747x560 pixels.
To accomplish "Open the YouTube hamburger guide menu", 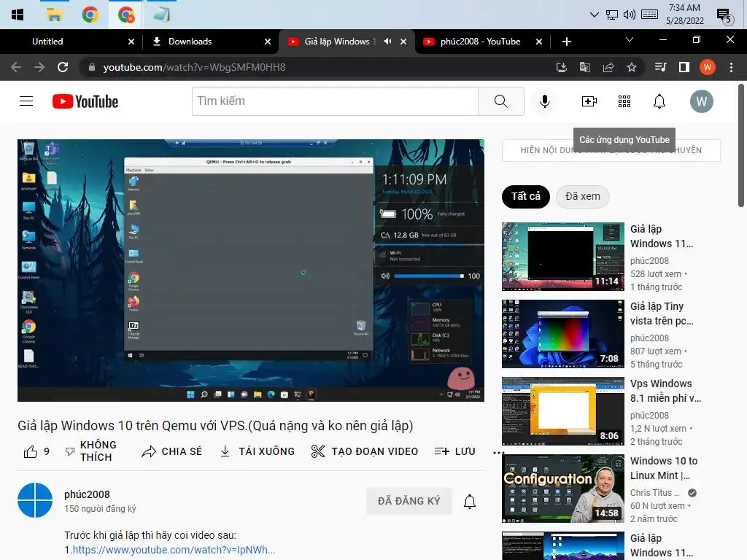I will click(x=26, y=101).
